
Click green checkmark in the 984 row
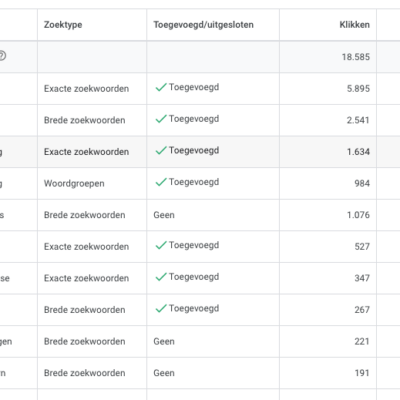tap(161, 182)
